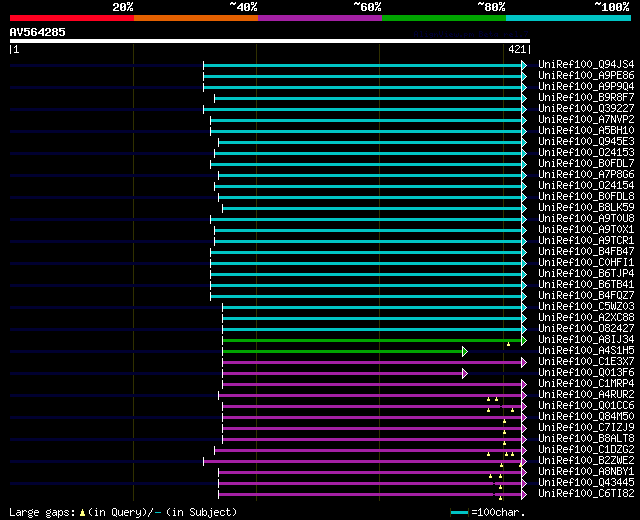Screen dimensions: 640x520
Task: Click the purple alignment bar for UniRef100_B2ZWE2
Action: (362, 462)
